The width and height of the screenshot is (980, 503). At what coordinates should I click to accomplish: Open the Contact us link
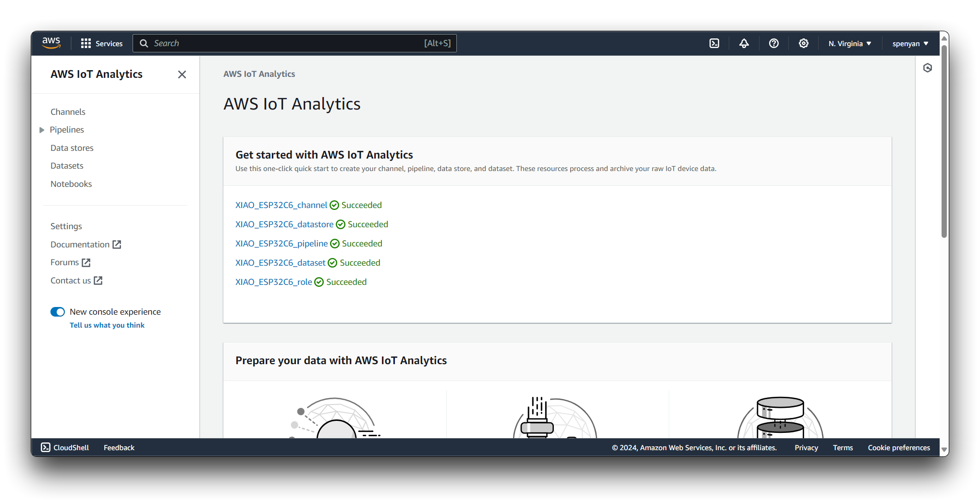[x=71, y=281]
